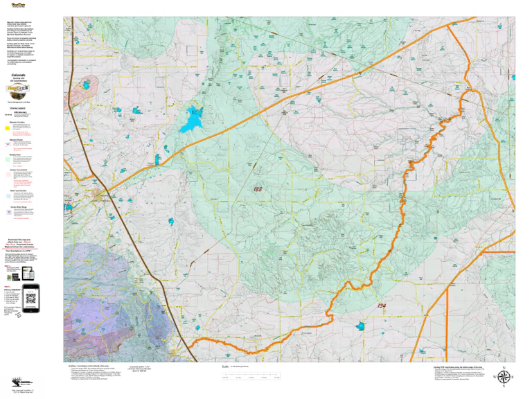Click the map scale bar
Viewport: 532px width, 399px height.
click(251, 375)
